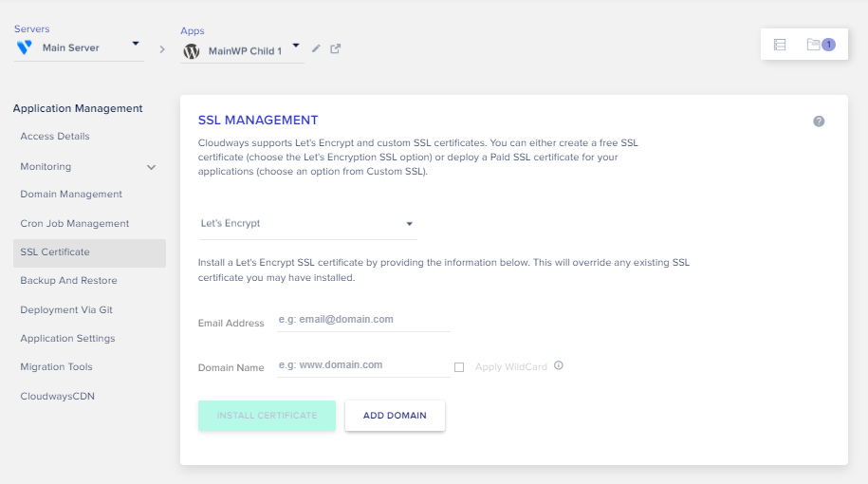Click the Install Certificate button
The height and width of the screenshot is (484, 868).
pos(267,416)
